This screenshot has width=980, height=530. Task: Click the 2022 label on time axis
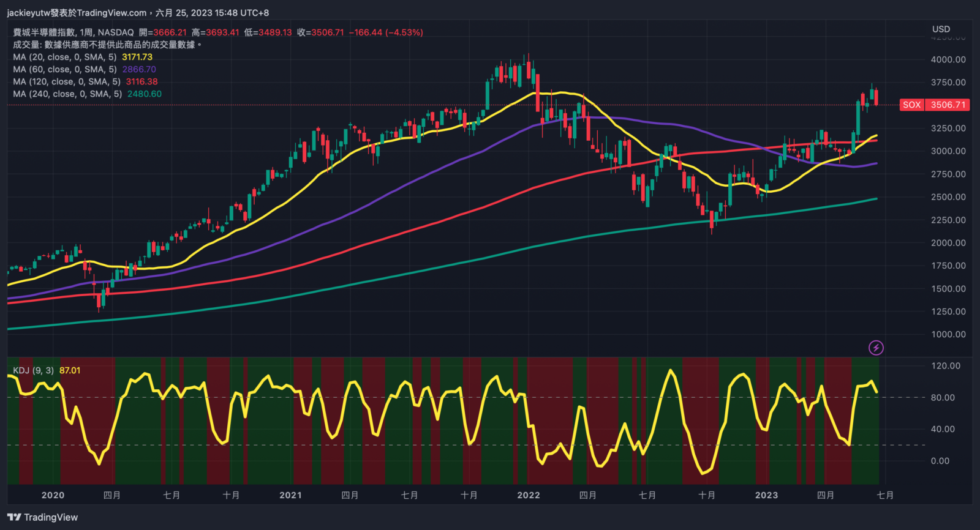pos(529,495)
